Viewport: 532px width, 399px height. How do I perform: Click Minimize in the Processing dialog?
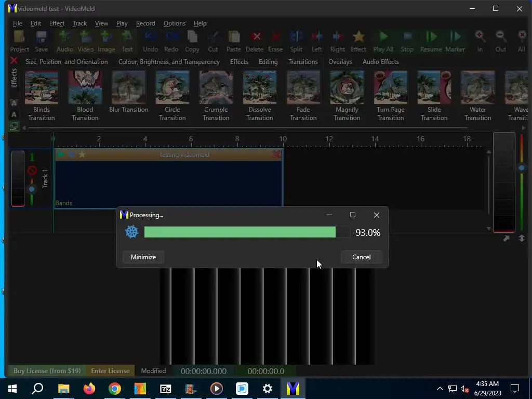(x=143, y=257)
